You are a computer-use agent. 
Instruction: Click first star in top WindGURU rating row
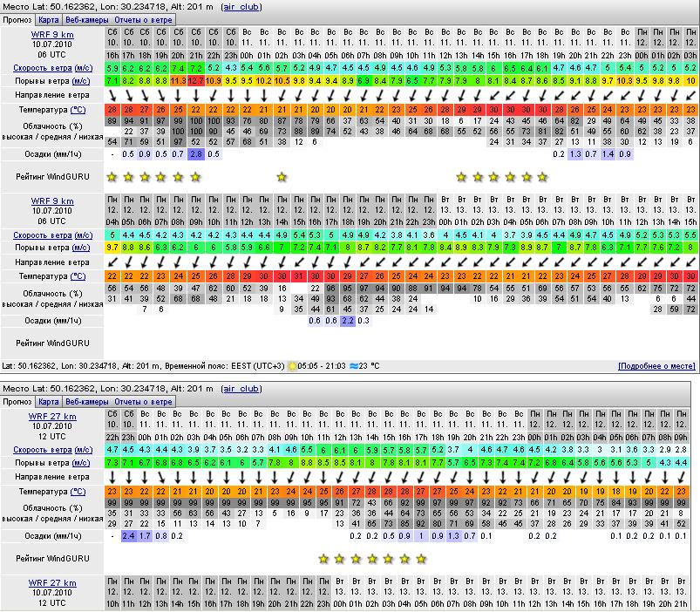pos(112,177)
